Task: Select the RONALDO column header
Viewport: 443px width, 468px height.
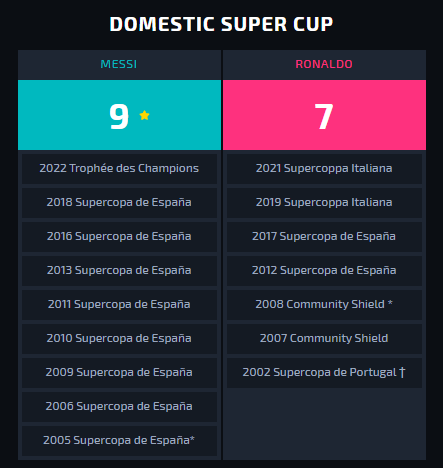Action: click(x=324, y=65)
